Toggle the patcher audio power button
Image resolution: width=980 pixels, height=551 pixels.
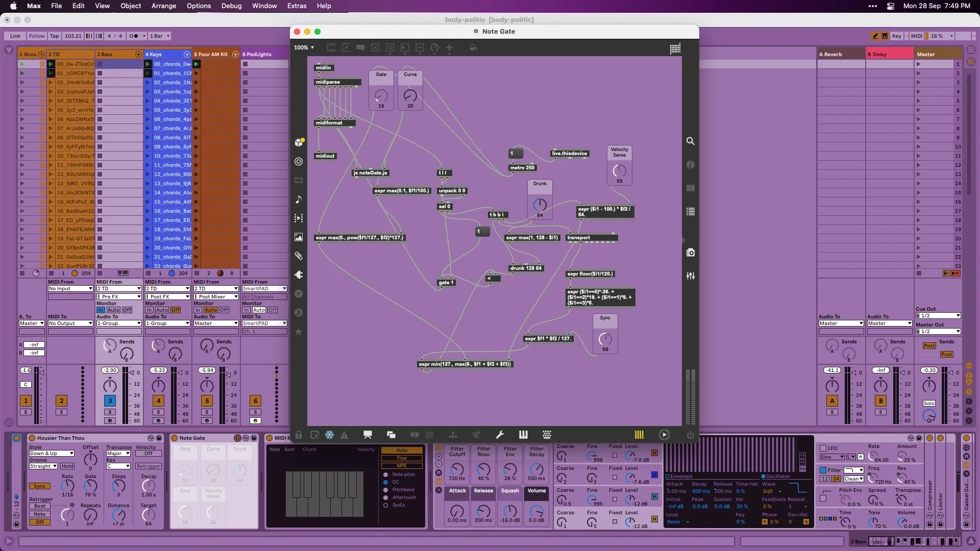tap(690, 435)
